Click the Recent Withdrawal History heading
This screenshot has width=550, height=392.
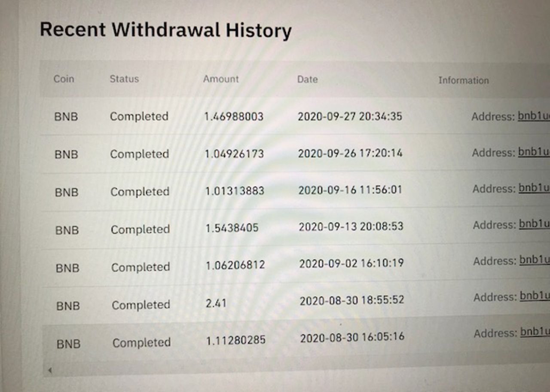pyautogui.click(x=166, y=30)
